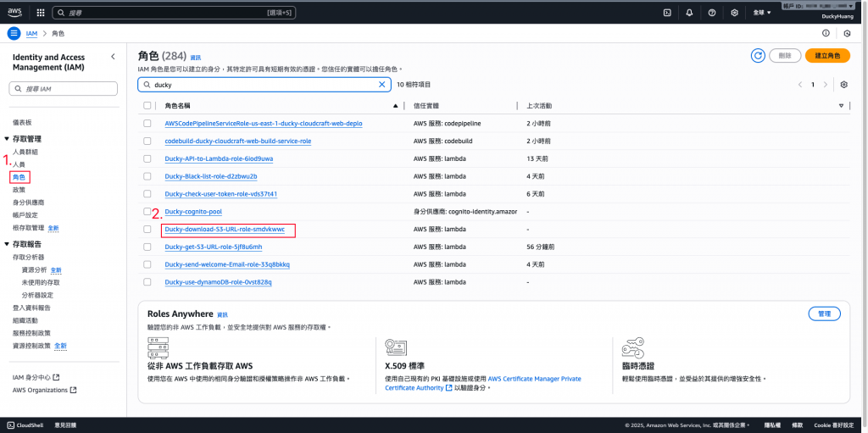Click CloudShell icon in footer

pyautogui.click(x=11, y=425)
